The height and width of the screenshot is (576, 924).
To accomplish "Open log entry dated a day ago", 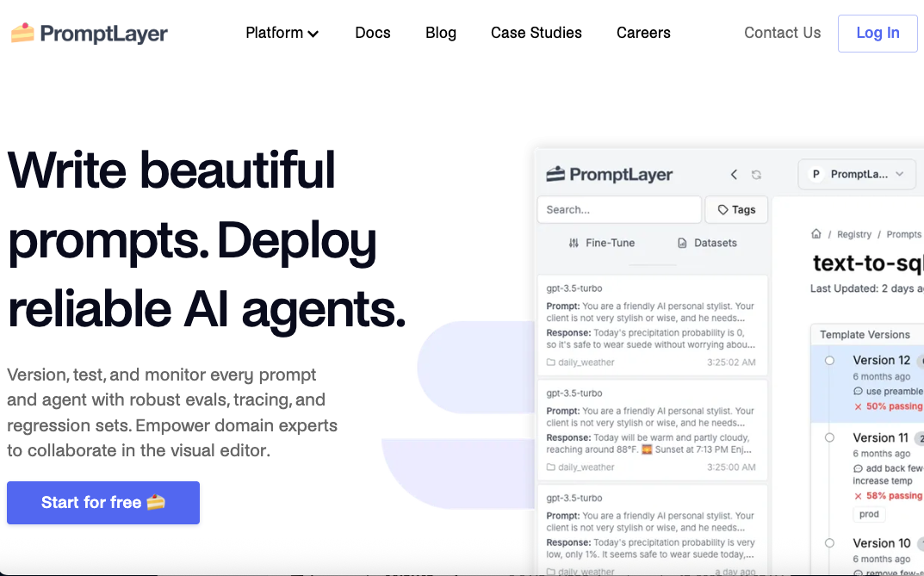I will click(x=653, y=530).
